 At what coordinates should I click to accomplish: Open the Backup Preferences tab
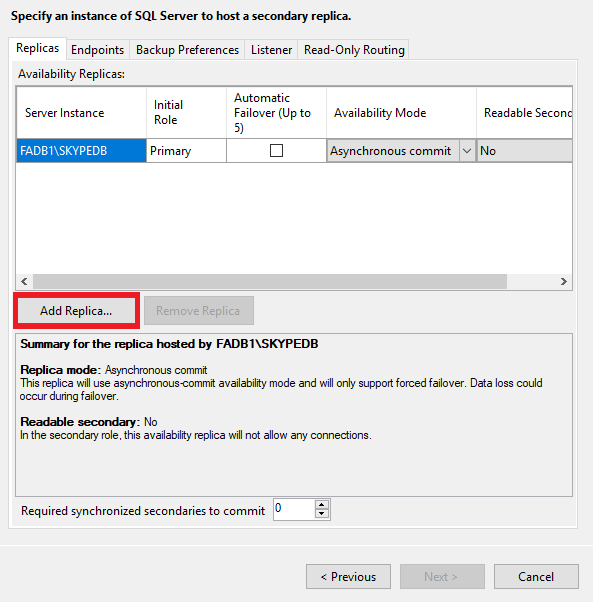pyautogui.click(x=187, y=50)
